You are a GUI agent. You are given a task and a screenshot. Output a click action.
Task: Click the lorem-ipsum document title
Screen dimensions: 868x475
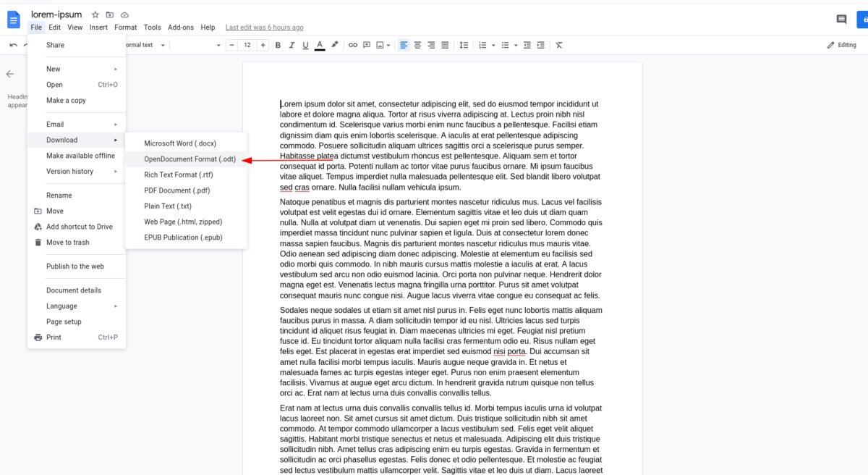[x=56, y=14]
